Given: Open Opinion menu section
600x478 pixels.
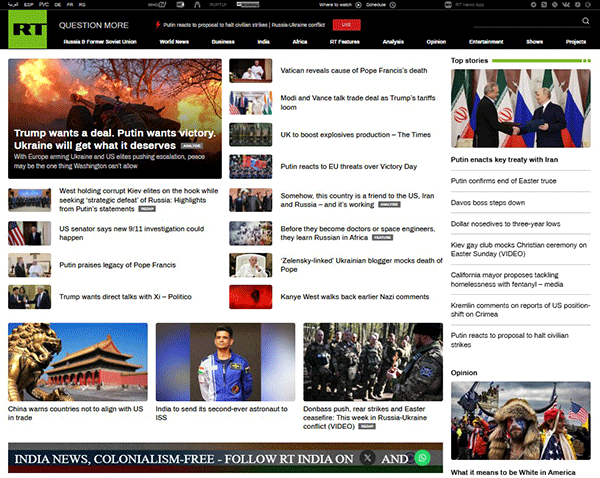Looking at the screenshot, I should coord(436,42).
